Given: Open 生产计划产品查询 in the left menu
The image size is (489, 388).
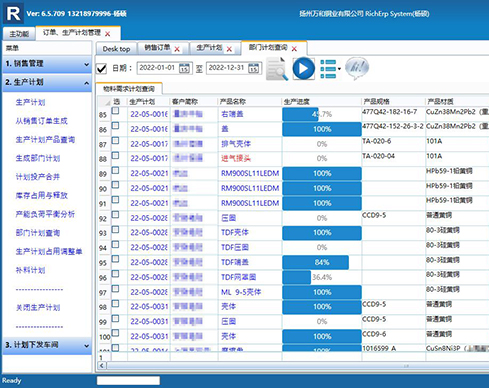Looking at the screenshot, I should pyautogui.click(x=45, y=140).
